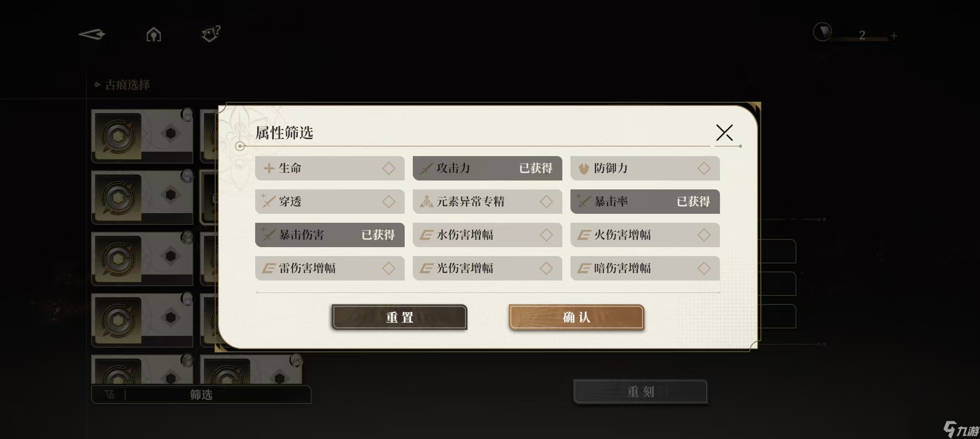Open the 筛选 filter bar

202,395
